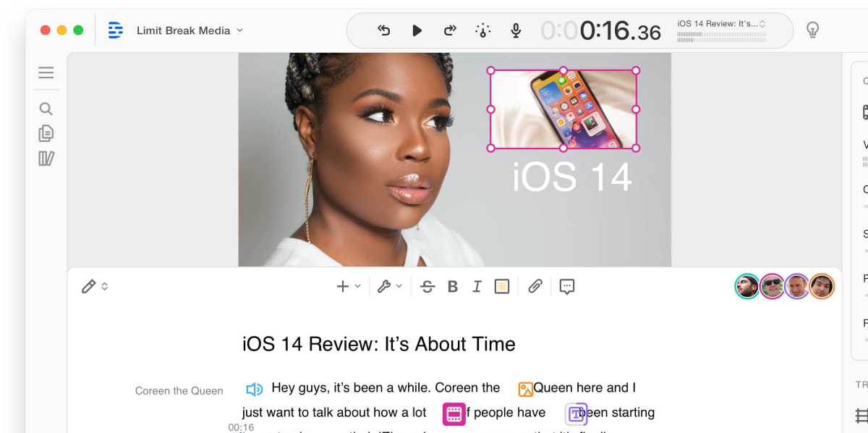Image resolution: width=868 pixels, height=433 pixels.
Task: Open the project files icon in sidebar
Action: [x=46, y=133]
